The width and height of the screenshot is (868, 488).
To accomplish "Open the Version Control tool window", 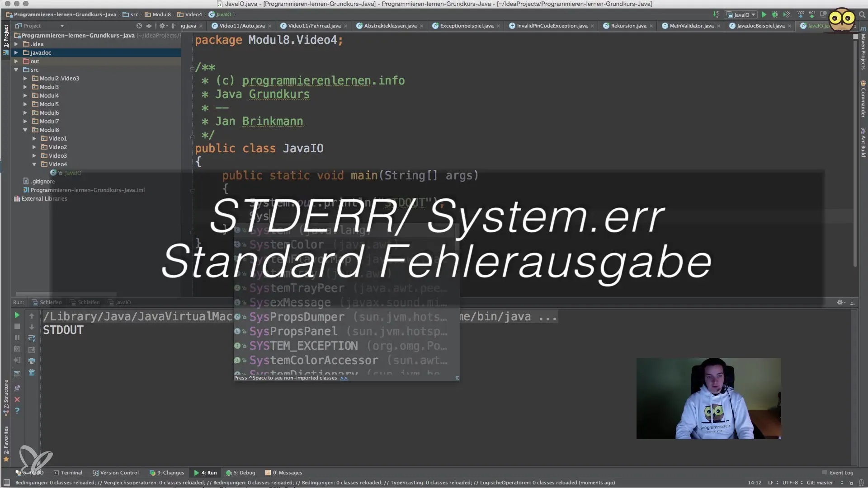I will (x=116, y=473).
